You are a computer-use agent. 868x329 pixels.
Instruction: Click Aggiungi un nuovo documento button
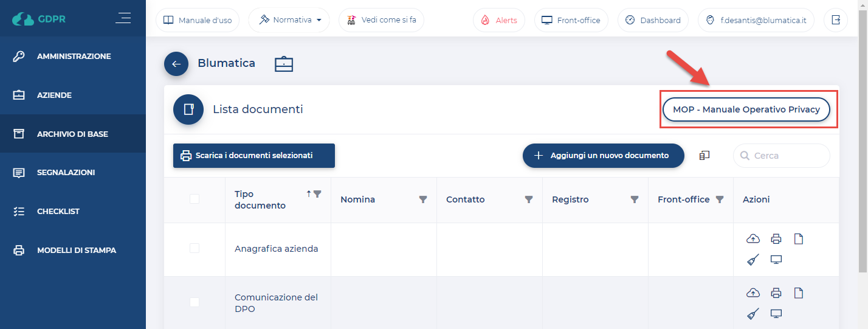(603, 156)
